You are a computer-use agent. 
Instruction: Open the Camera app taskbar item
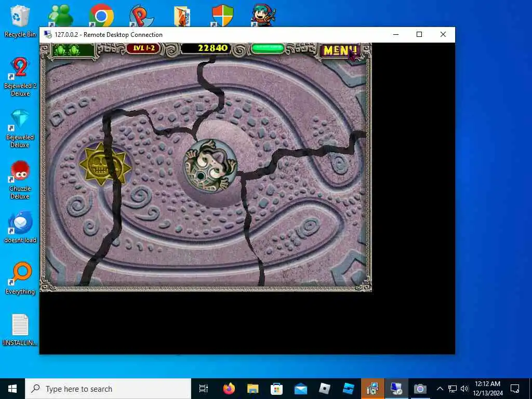click(x=420, y=389)
